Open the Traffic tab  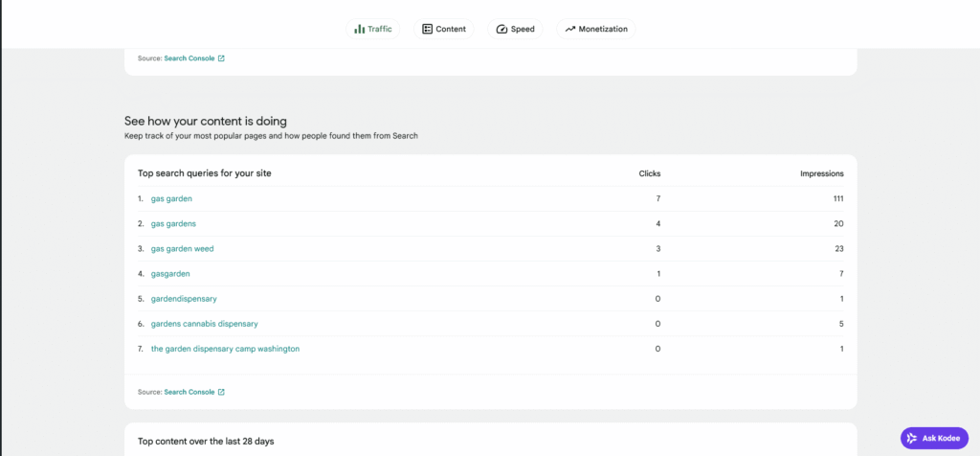(372, 29)
